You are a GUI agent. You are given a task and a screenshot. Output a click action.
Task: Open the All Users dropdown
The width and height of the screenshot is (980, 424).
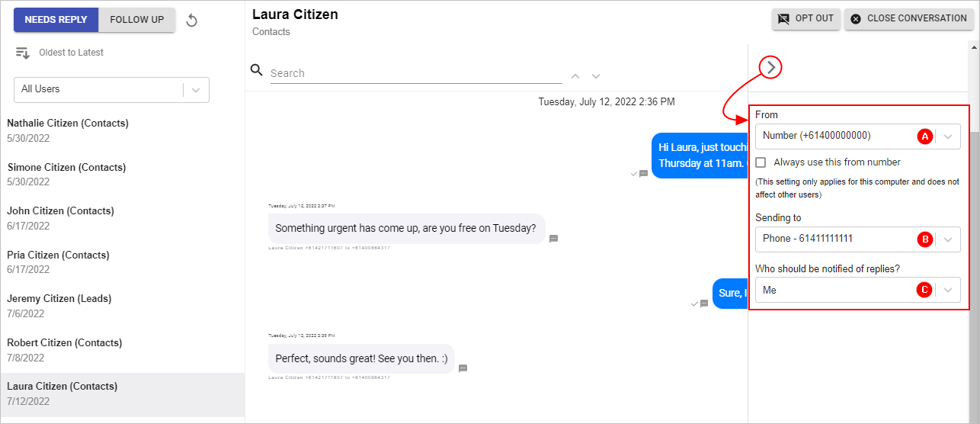111,89
